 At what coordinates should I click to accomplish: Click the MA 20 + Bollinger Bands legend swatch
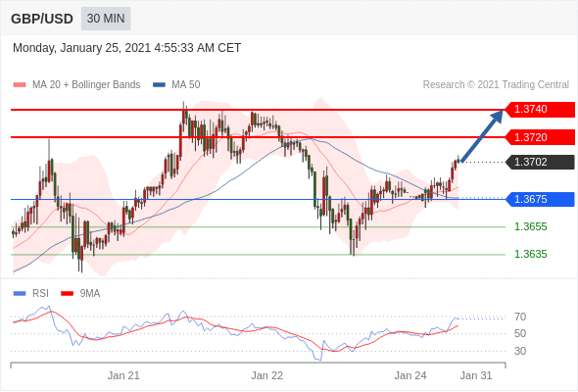tap(20, 85)
